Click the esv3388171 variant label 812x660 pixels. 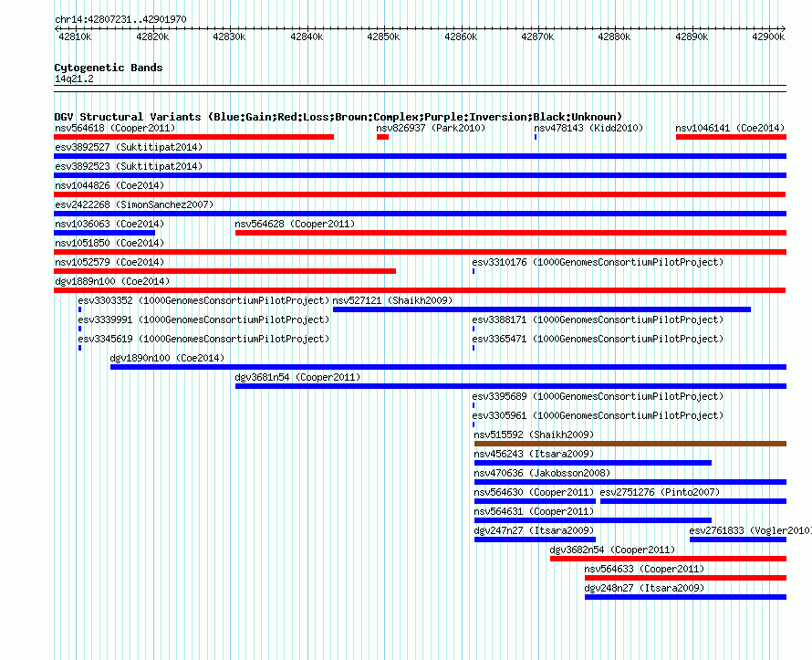[598, 320]
